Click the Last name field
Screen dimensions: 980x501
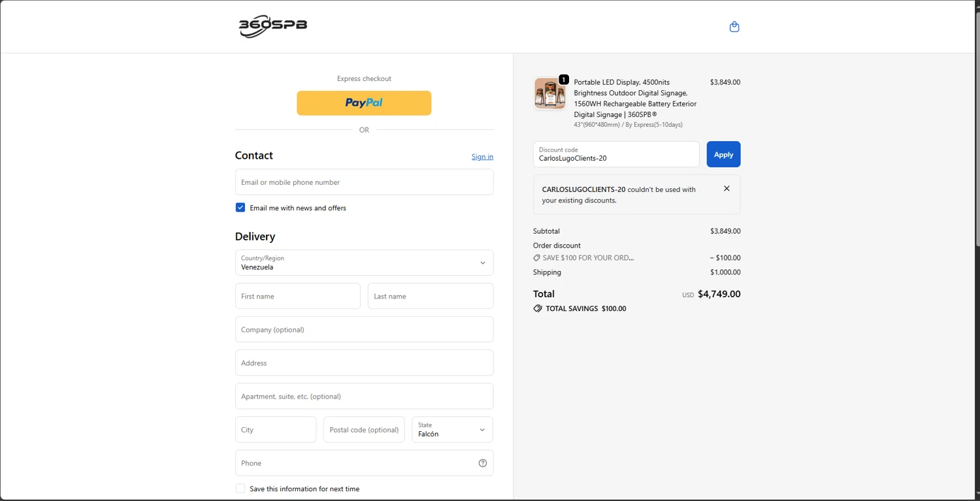[x=431, y=296]
